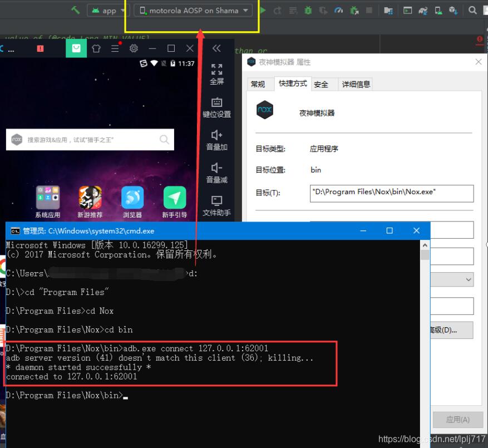The image size is (488, 448).
Task: Click the cmd.exe window titlebar icon
Action: click(x=15, y=231)
